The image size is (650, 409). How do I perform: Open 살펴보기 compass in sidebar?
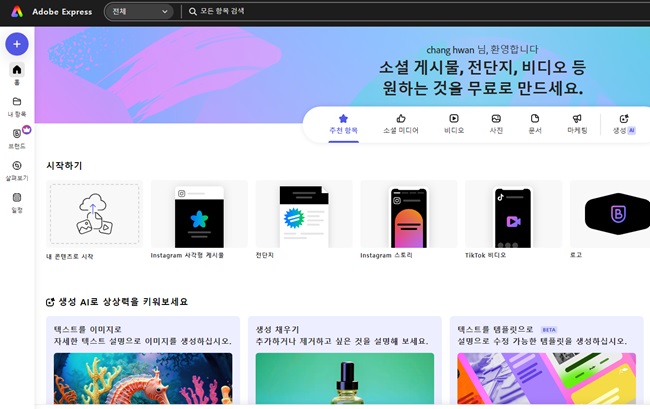coord(17,171)
